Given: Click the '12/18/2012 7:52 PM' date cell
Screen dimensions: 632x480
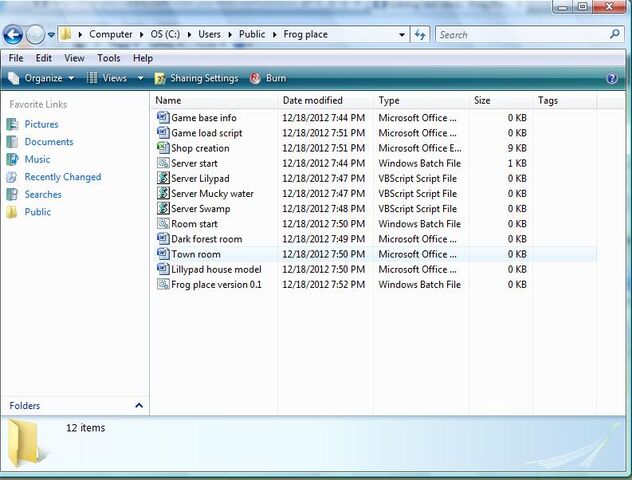Looking at the screenshot, I should tap(324, 285).
